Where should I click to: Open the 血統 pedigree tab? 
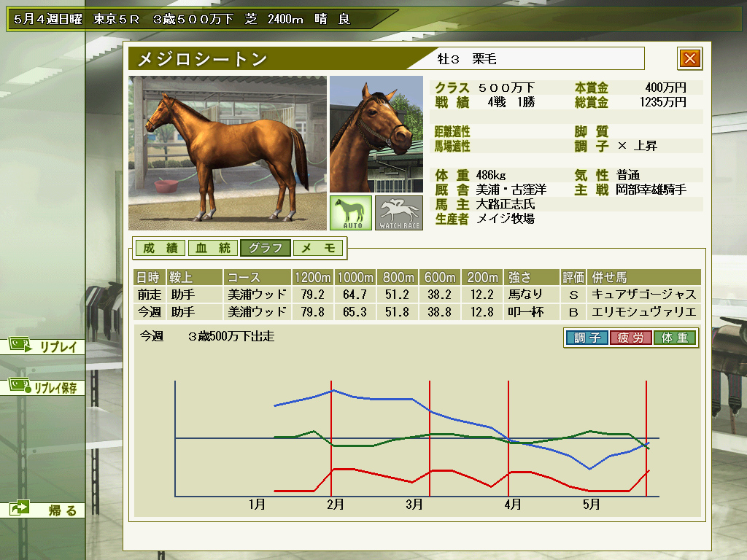(213, 248)
